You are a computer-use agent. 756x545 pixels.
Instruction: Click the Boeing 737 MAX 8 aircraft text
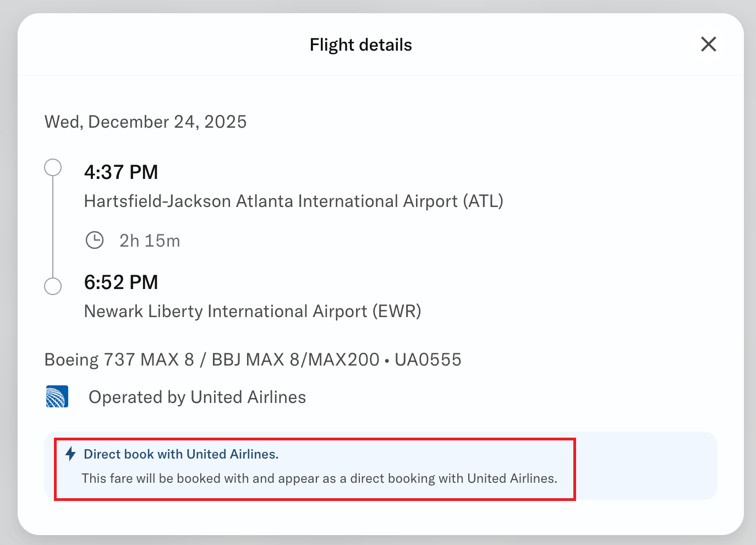[119, 360]
